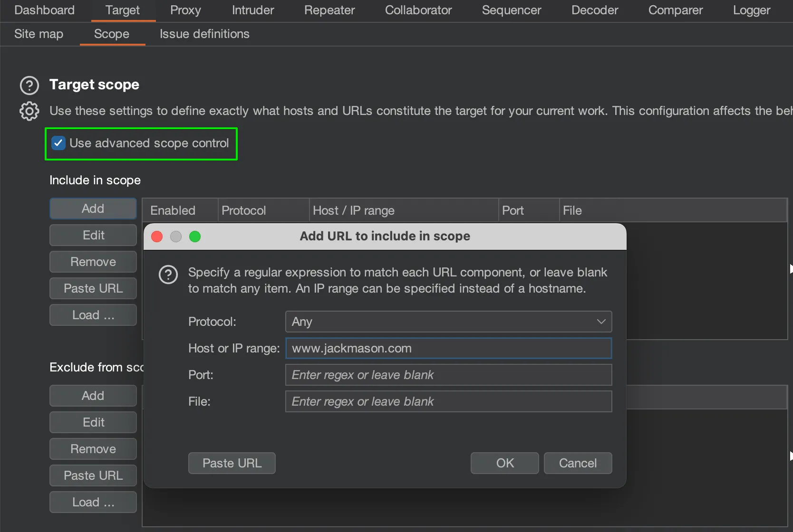Click the Port regex input field
Viewport: 793px width, 532px height.
click(x=448, y=375)
